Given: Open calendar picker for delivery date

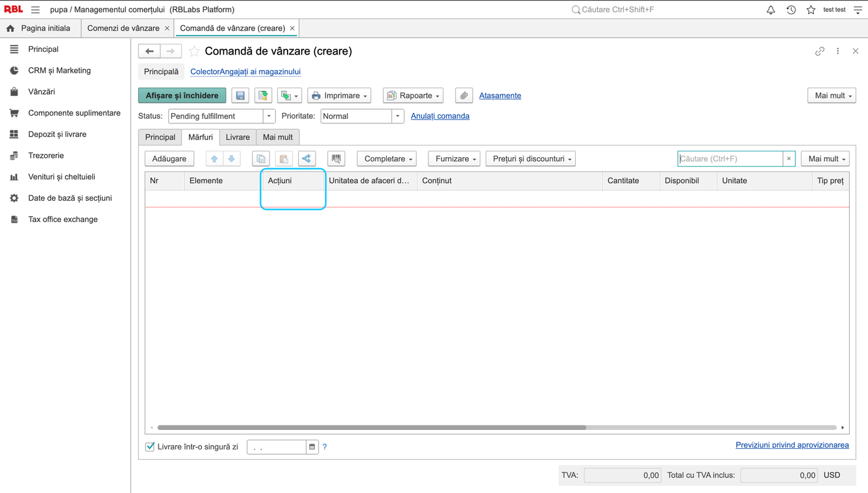Looking at the screenshot, I should 312,447.
